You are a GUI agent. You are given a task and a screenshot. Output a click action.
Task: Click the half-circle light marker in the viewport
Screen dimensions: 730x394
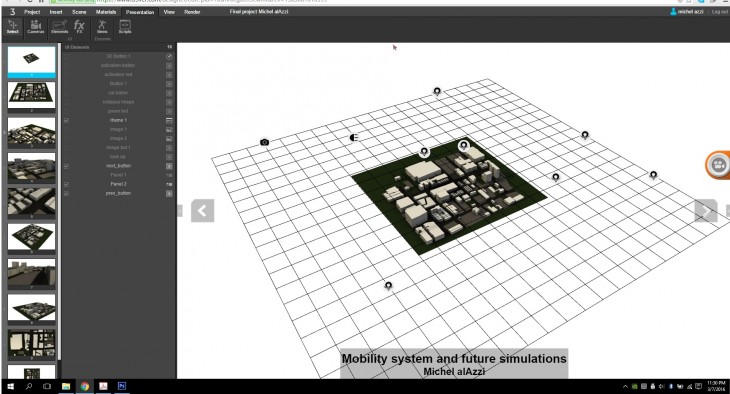[x=354, y=137]
